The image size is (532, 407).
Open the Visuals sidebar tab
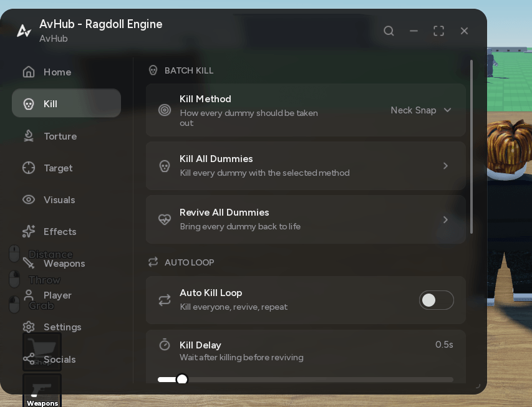coord(66,200)
